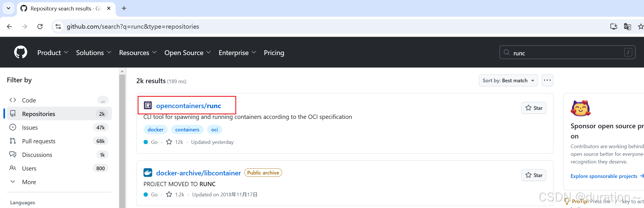Bookmark this page with the star icon
Screen dimensions: 644x208
coord(641,26)
